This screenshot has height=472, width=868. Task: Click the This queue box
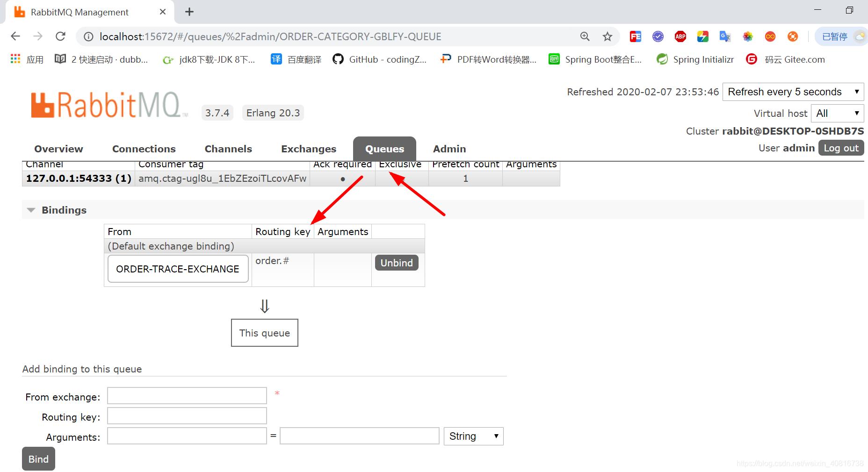pos(265,333)
